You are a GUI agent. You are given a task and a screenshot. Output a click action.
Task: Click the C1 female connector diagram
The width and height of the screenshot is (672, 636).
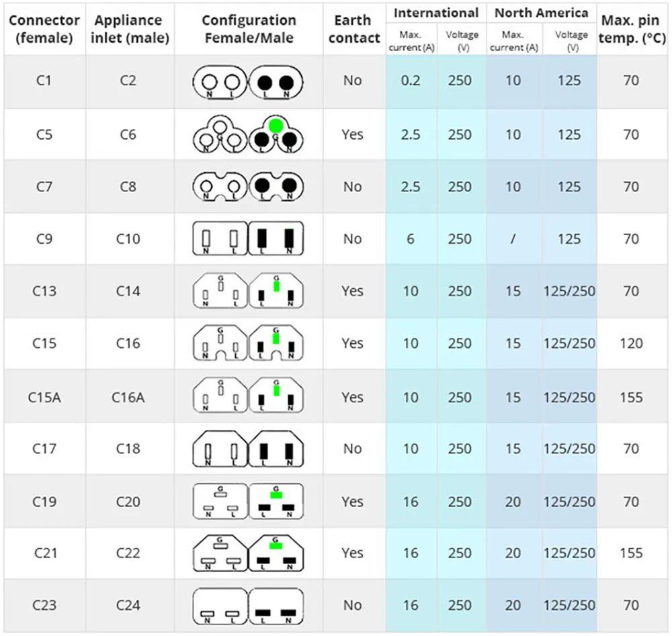[x=220, y=83]
